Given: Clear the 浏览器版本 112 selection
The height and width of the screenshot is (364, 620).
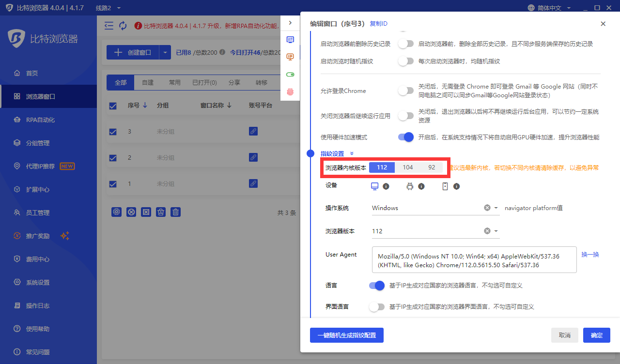Looking at the screenshot, I should 487,231.
